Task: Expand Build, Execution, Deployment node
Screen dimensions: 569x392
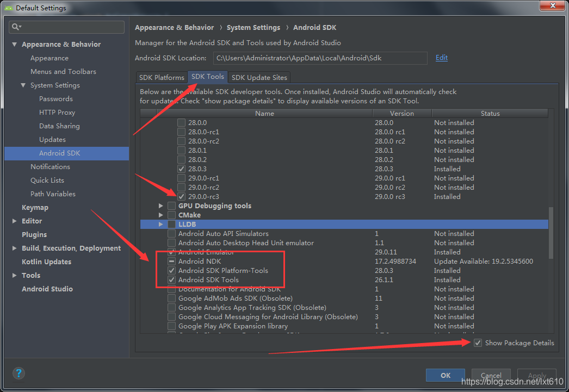Action: [15, 248]
